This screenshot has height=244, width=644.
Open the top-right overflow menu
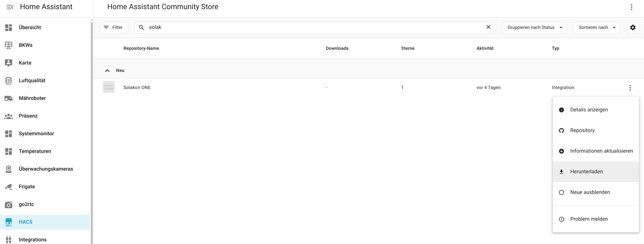(632, 7)
